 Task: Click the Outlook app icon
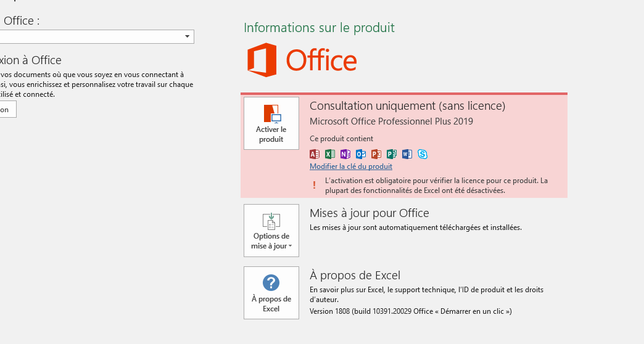[361, 154]
